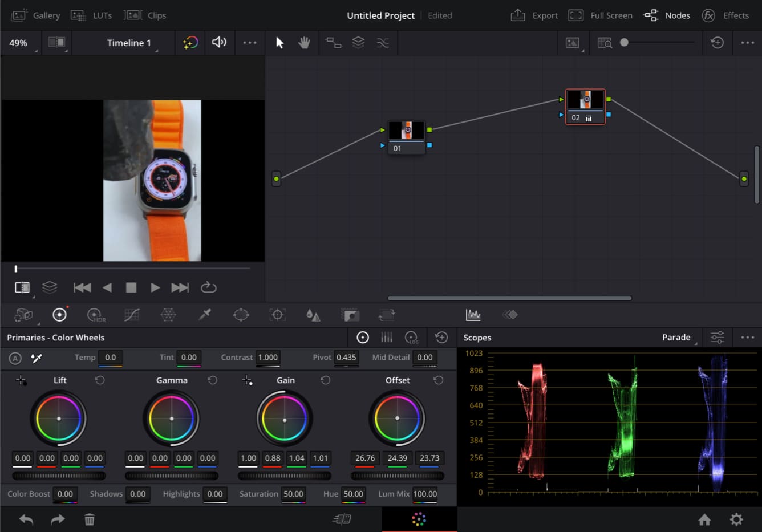The height and width of the screenshot is (532, 762).
Task: Open the Curves palette icon
Action: 132,315
